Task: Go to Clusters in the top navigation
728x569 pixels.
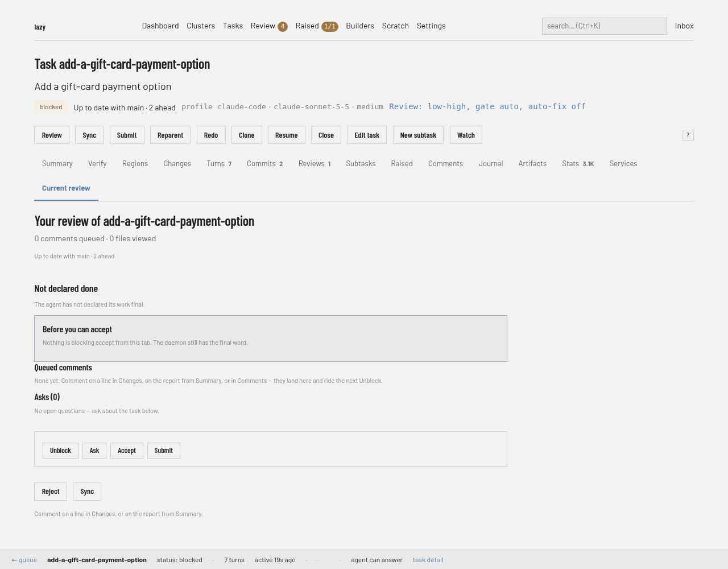Action: (x=201, y=26)
